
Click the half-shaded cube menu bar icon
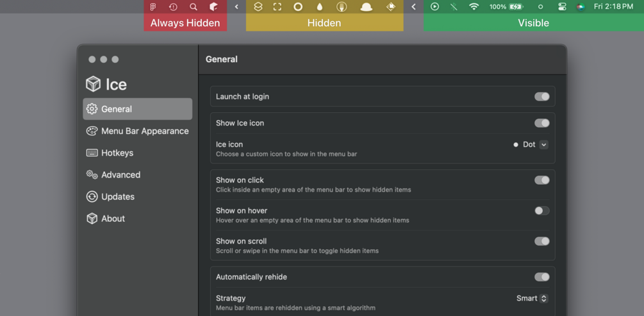tap(213, 6)
